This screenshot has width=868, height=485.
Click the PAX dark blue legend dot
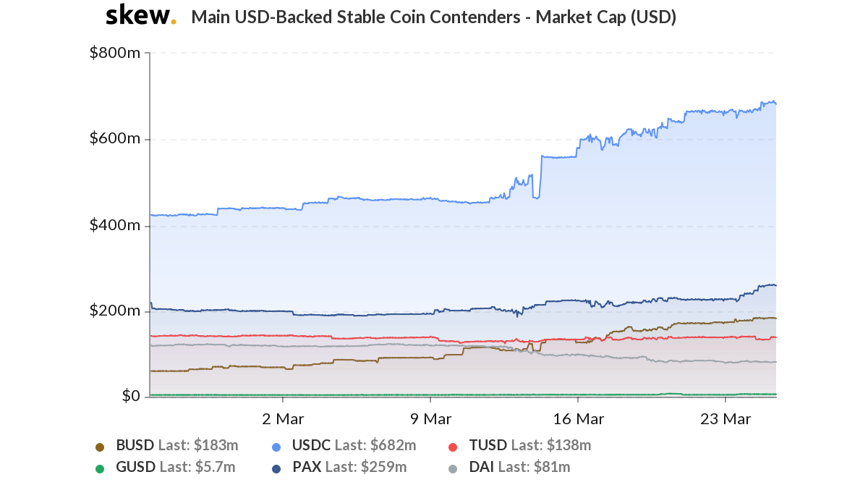pyautogui.click(x=276, y=468)
